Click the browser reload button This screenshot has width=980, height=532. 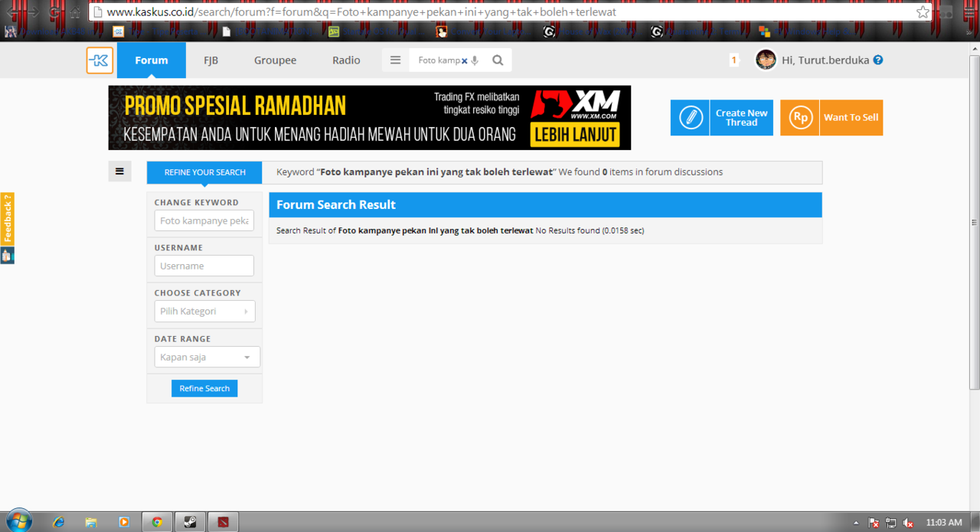(x=55, y=12)
